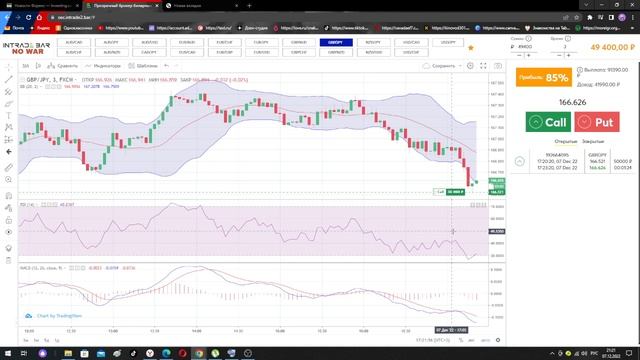Image resolution: width=640 pixels, height=360 pixels.
Task: Collapse the open GBP/JPY trade row
Action: (520, 161)
